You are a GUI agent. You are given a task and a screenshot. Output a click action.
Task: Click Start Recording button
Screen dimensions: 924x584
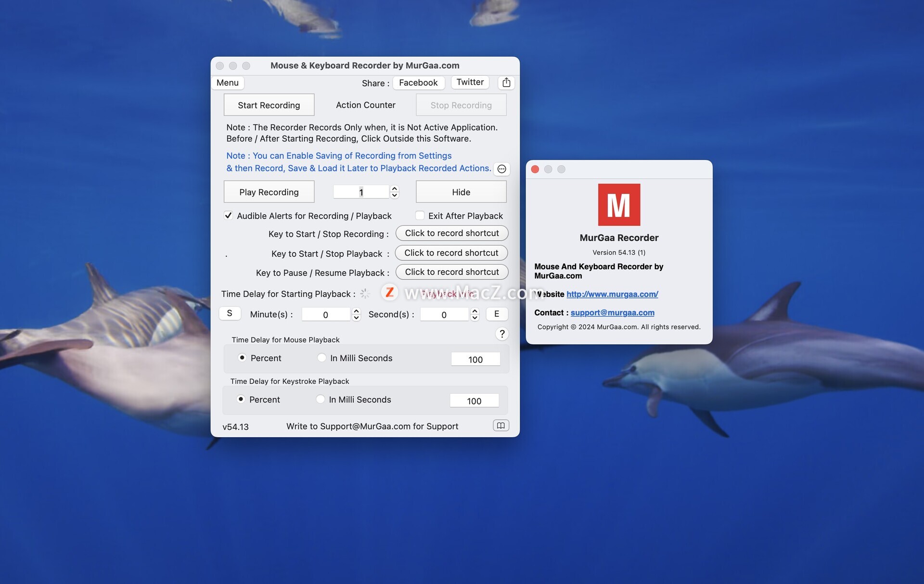click(x=269, y=105)
